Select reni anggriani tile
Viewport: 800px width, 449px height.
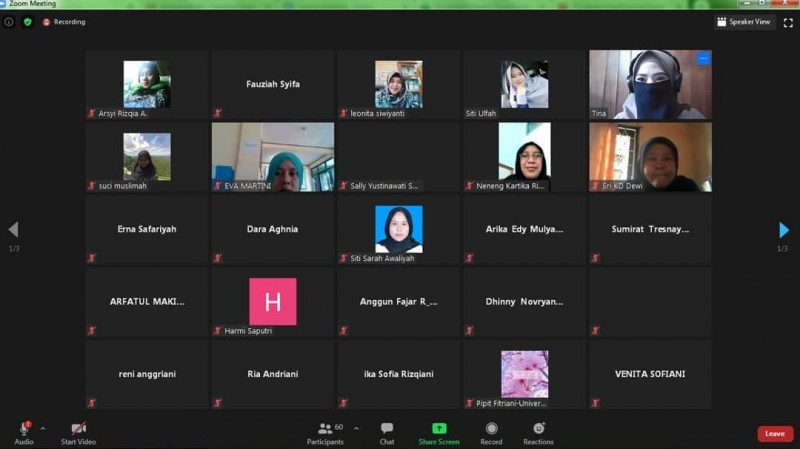click(x=147, y=374)
